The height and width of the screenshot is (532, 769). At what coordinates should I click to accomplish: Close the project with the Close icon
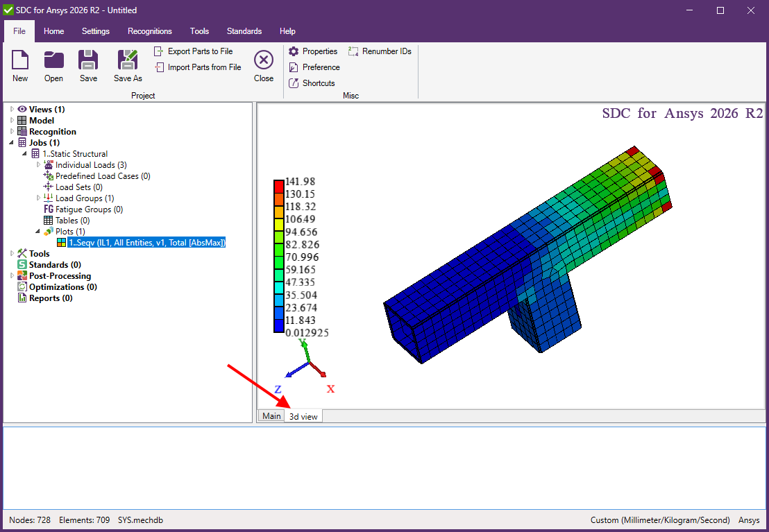(x=263, y=60)
